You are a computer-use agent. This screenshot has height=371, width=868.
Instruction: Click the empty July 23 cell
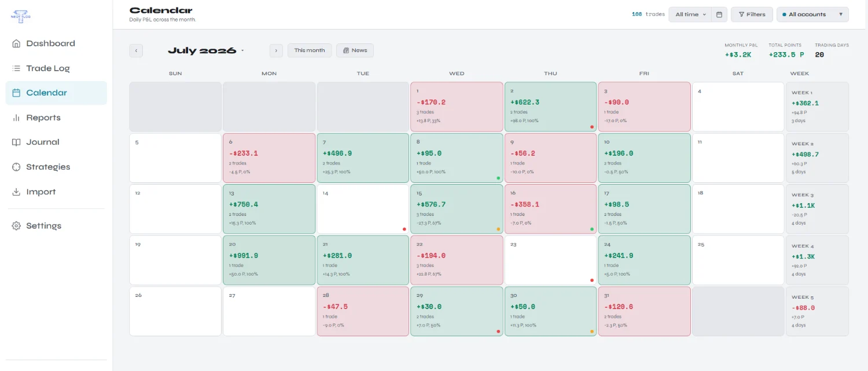(550, 260)
